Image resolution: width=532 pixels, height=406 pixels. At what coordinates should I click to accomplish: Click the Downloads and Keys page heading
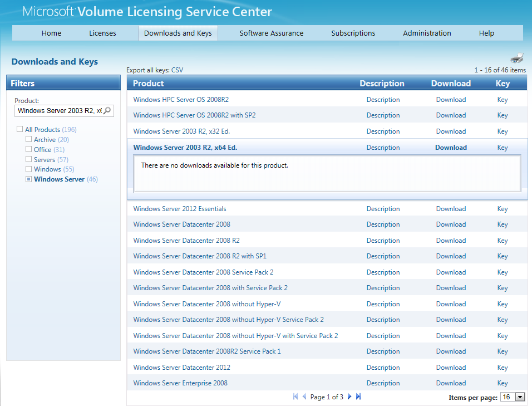tap(55, 61)
